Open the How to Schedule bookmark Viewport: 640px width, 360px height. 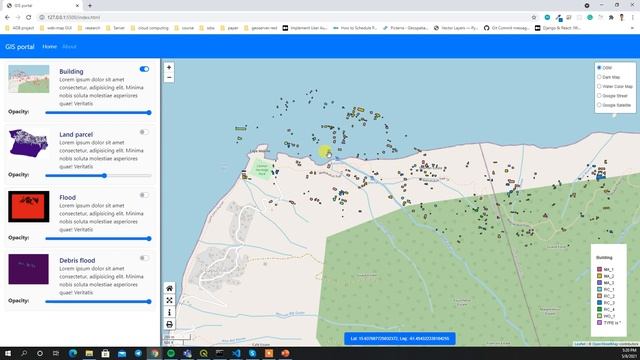[x=355, y=28]
